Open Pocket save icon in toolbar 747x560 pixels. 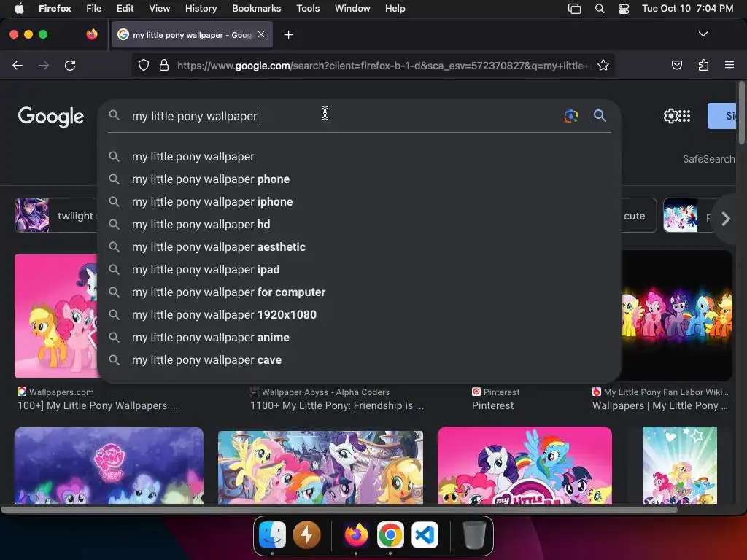click(676, 65)
